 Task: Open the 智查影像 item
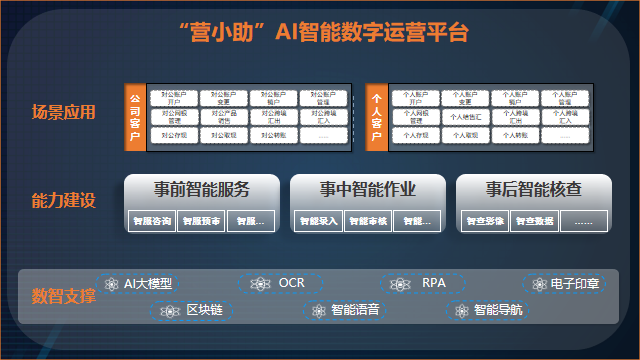(485, 221)
